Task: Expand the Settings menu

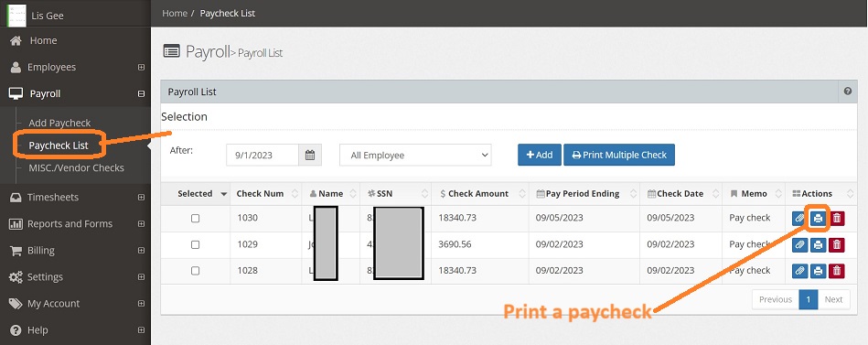Action: [x=141, y=277]
